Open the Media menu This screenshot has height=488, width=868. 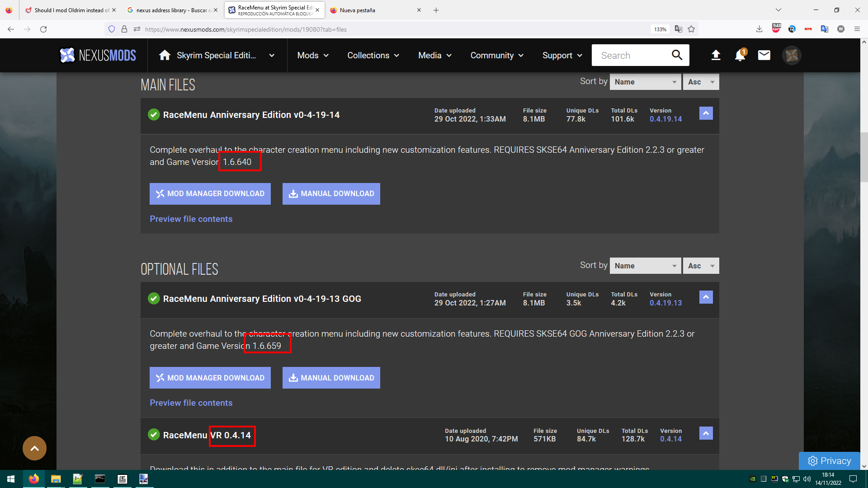click(x=435, y=55)
